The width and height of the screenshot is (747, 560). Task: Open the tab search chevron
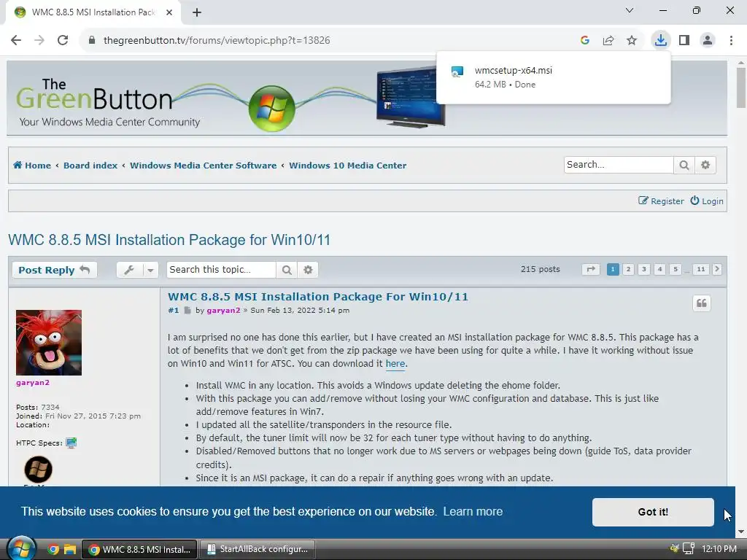coord(630,10)
